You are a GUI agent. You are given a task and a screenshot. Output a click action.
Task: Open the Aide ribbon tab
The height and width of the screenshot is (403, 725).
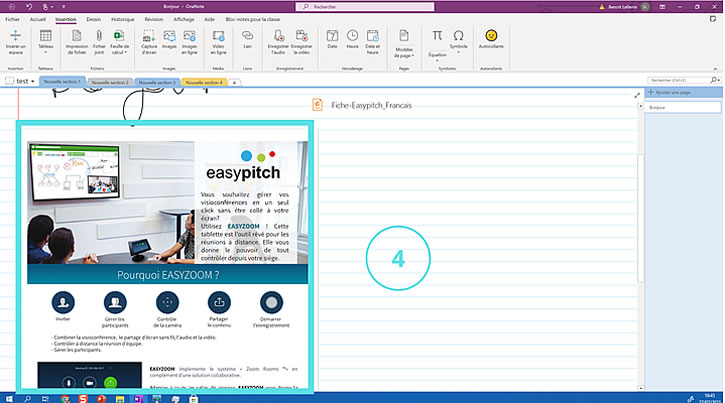pyautogui.click(x=209, y=19)
